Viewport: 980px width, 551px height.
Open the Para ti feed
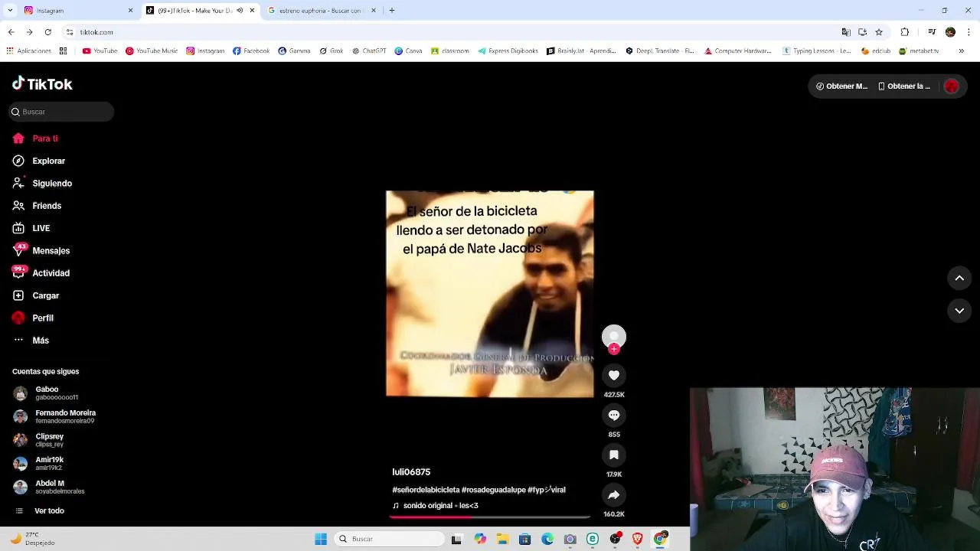35,139
